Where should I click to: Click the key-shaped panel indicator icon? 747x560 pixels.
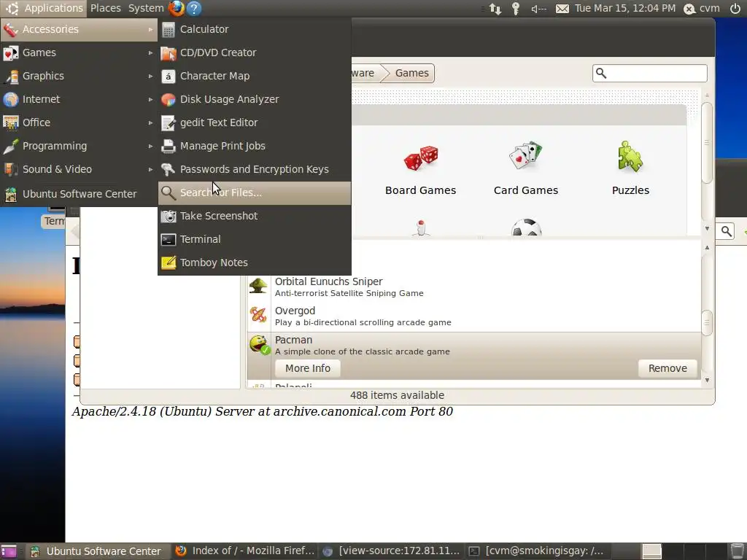[516, 9]
